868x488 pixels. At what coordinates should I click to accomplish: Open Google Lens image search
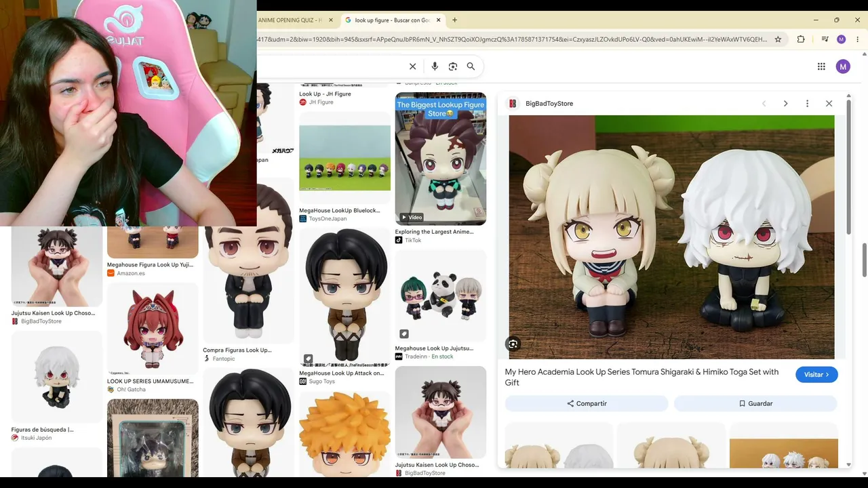453,66
